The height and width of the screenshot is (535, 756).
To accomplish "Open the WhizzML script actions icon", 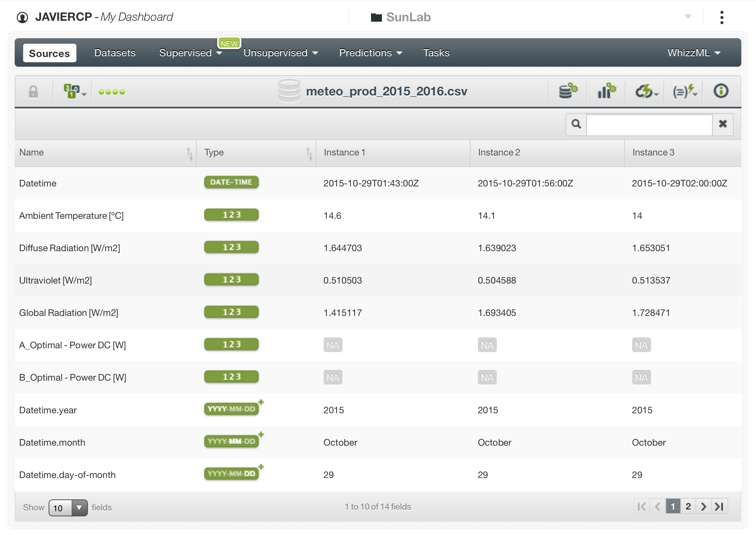I will click(x=684, y=91).
